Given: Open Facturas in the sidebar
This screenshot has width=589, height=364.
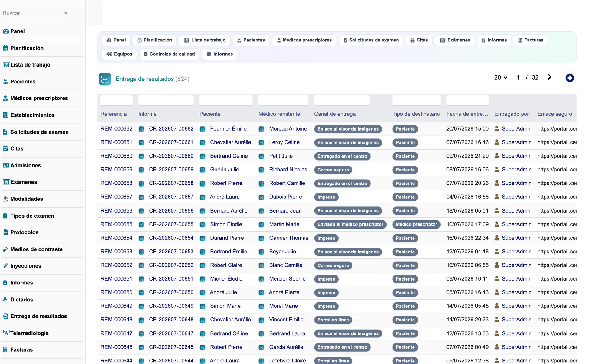Looking at the screenshot, I should [21, 350].
